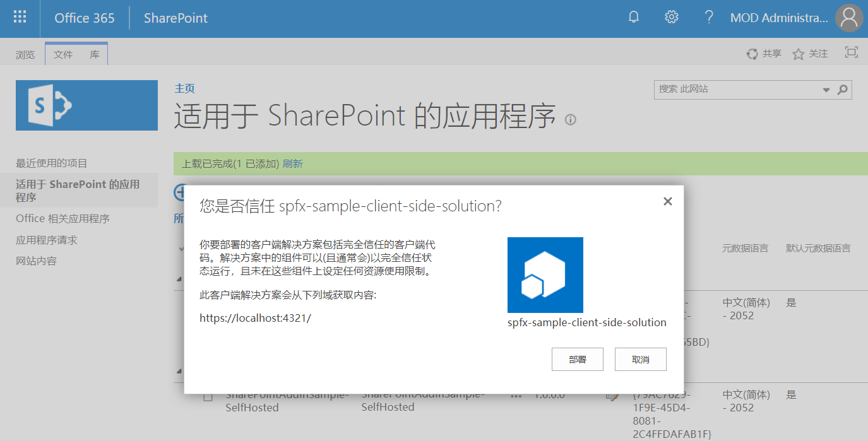Open help using the question mark icon
The width and height of the screenshot is (868, 441).
click(708, 18)
